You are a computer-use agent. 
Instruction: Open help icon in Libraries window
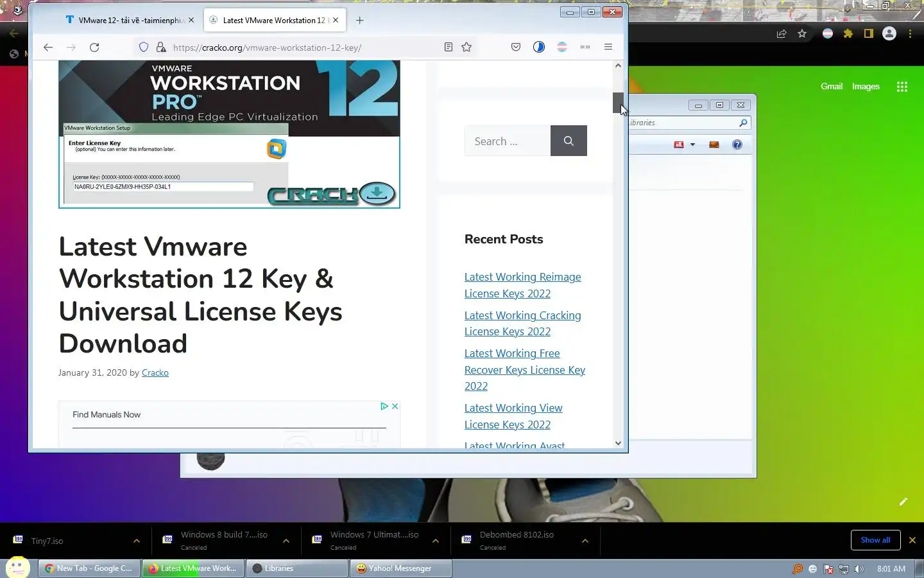point(737,144)
